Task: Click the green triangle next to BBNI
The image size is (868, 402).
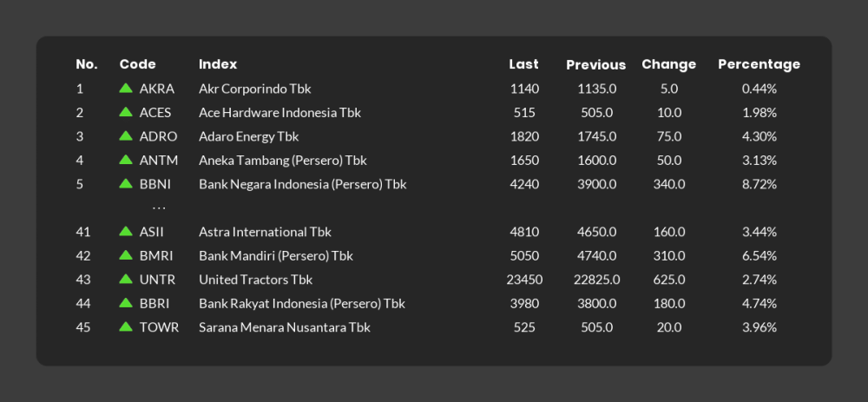Action: pyautogui.click(x=126, y=183)
